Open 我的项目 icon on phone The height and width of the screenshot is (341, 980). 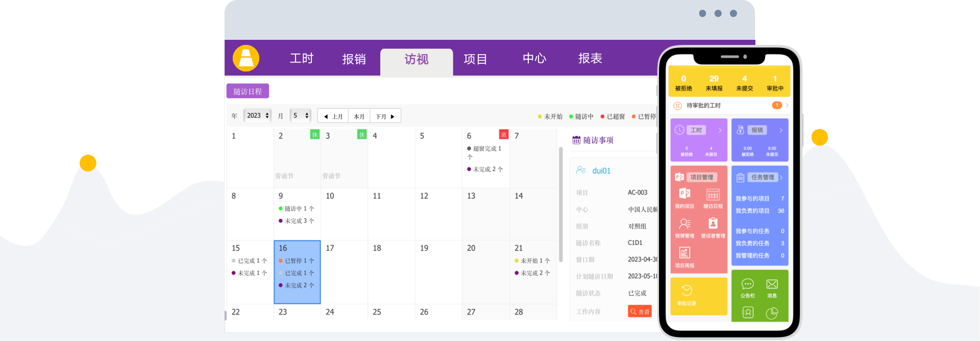point(684,194)
